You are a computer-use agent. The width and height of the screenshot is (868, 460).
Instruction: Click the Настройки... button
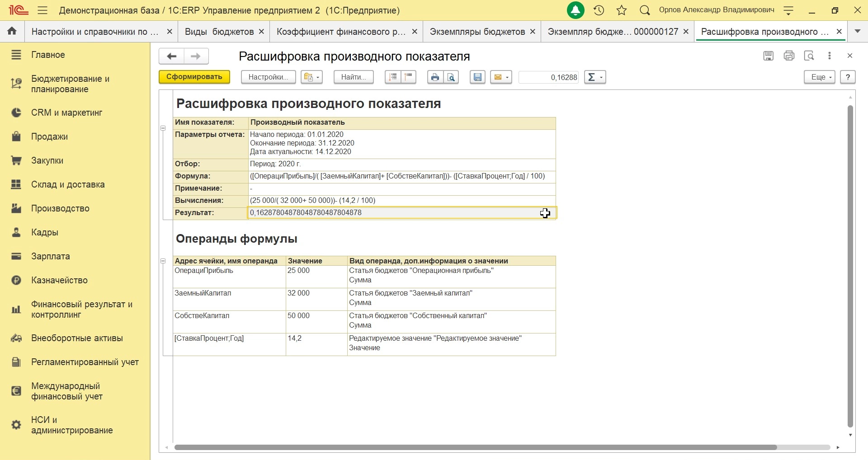click(x=269, y=77)
